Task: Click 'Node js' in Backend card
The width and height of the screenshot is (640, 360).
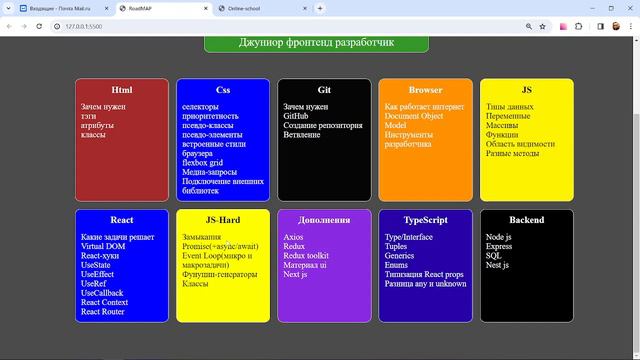Action: point(498,237)
